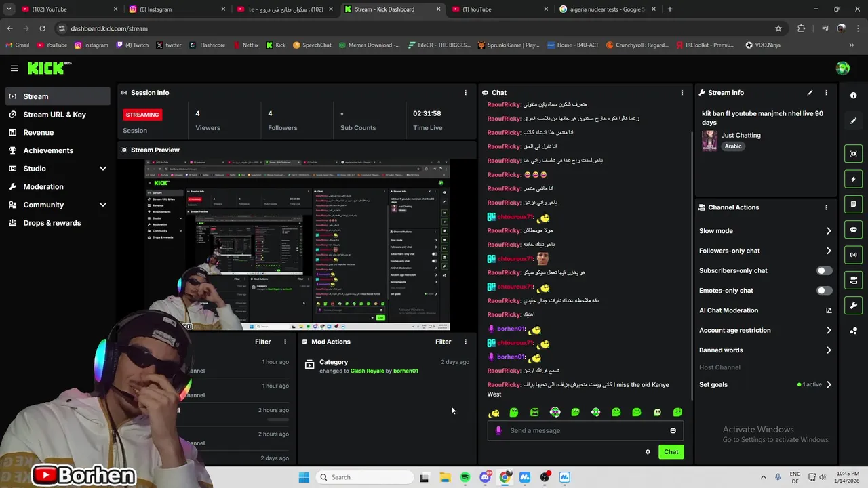The image size is (868, 488).
Task: Click the Arabic language tag
Action: [733, 146]
